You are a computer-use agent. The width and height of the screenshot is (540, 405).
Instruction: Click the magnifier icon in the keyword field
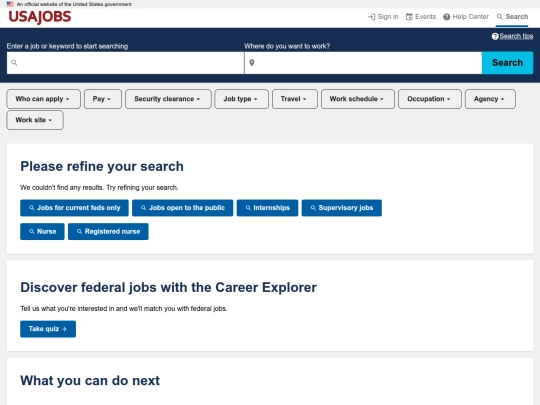click(14, 63)
